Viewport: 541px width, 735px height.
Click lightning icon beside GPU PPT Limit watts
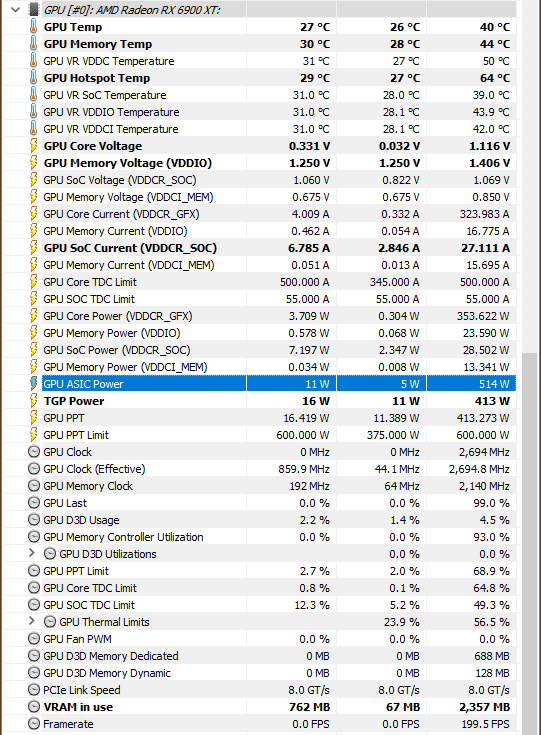click(33, 435)
